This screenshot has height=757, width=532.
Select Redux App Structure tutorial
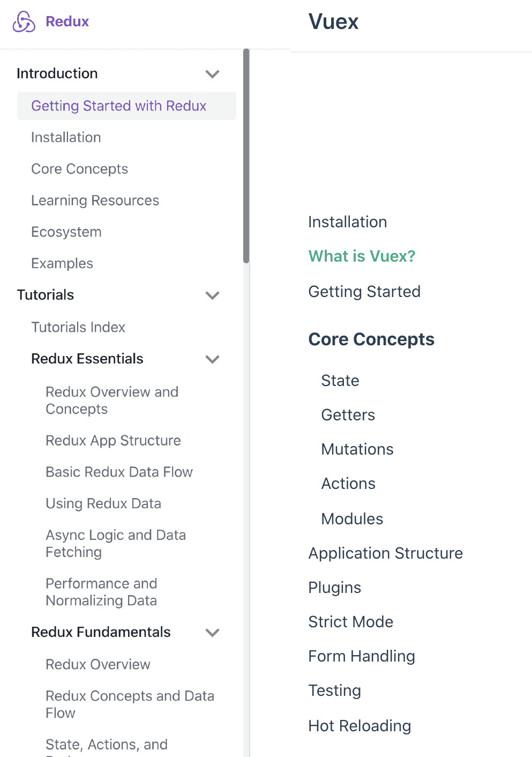[113, 441]
